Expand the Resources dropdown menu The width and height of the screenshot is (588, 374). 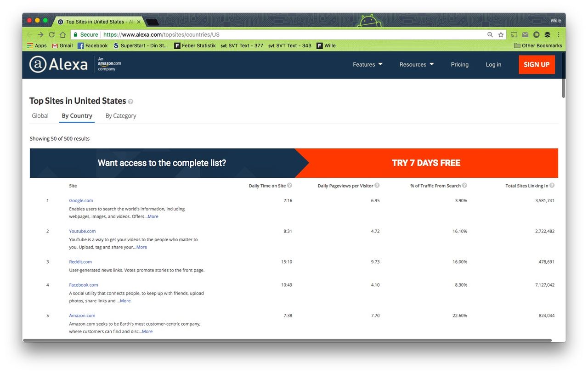pyautogui.click(x=416, y=65)
